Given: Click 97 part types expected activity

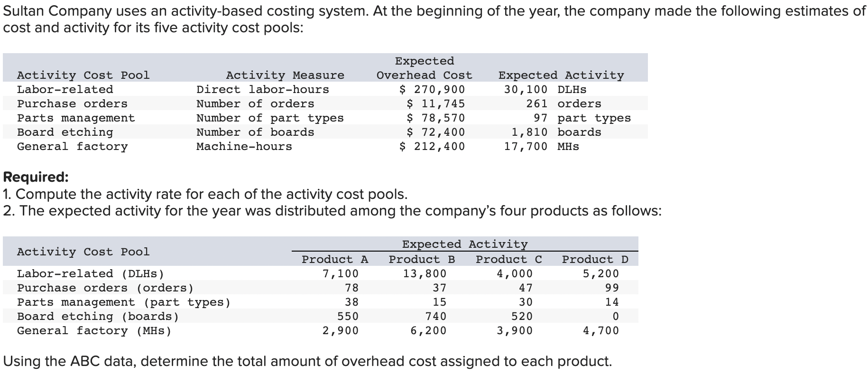Looking at the screenshot, I should point(582,118).
